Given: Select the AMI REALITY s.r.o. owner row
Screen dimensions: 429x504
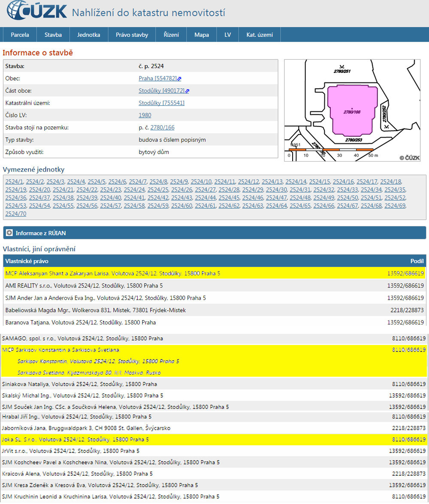Looking at the screenshot, I should [214, 285].
